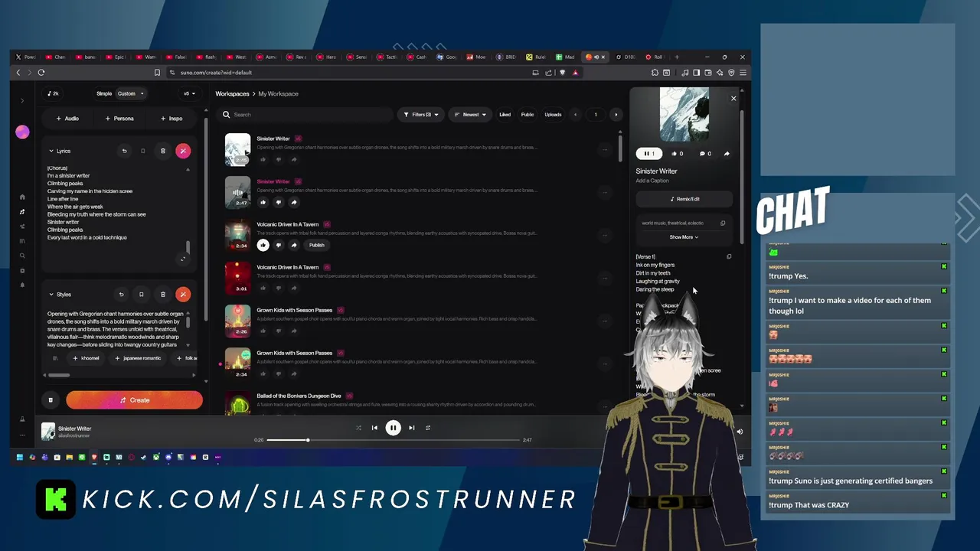Open the Home icon in the sidebar
This screenshot has height=551, width=980.
22,197
